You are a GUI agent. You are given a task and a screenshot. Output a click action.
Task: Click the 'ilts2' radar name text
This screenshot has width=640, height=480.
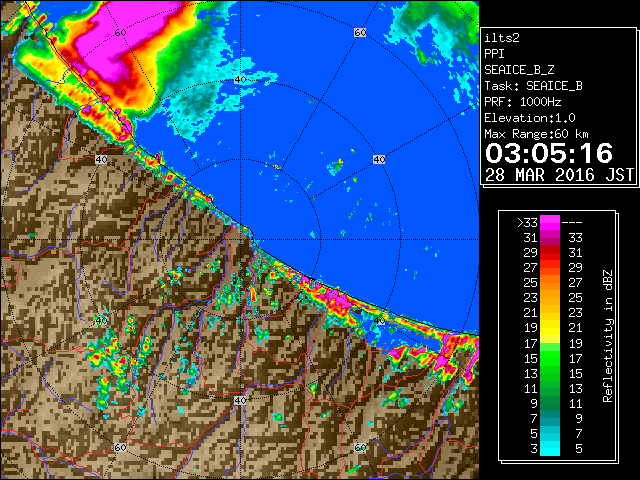[502, 38]
